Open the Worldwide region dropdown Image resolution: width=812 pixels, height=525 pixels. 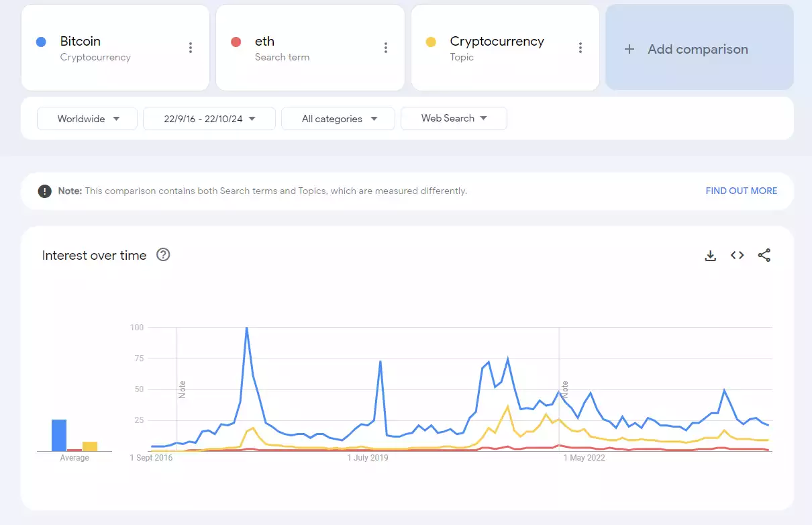[x=87, y=118]
